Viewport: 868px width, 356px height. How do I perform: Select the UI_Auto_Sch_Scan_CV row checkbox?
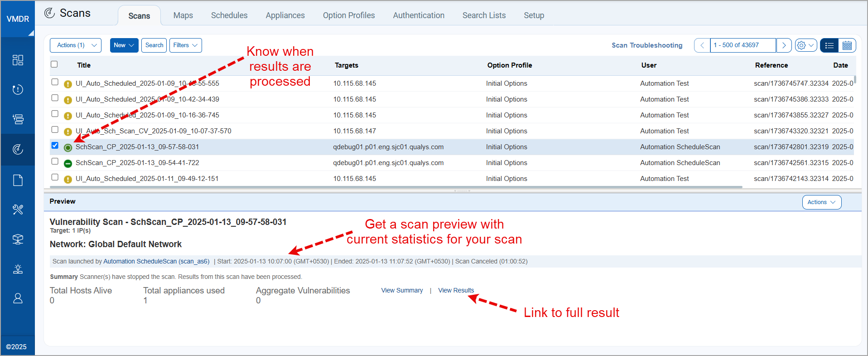55,130
